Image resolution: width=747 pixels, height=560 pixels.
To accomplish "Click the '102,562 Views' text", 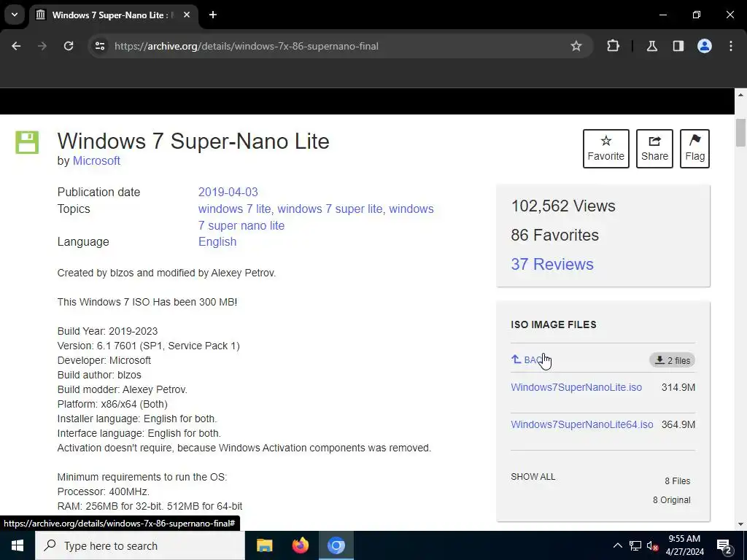I will tap(563, 206).
